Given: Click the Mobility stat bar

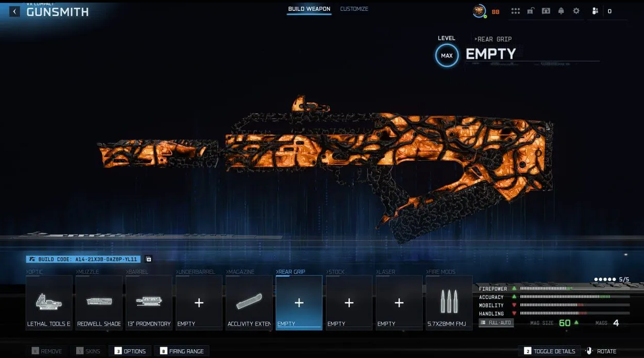Looking at the screenshot, I should (575, 305).
